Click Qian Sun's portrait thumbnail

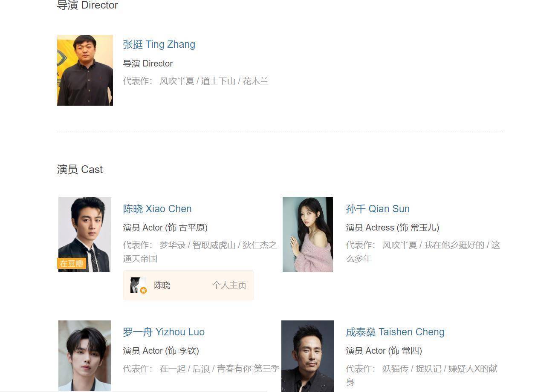[x=308, y=234]
